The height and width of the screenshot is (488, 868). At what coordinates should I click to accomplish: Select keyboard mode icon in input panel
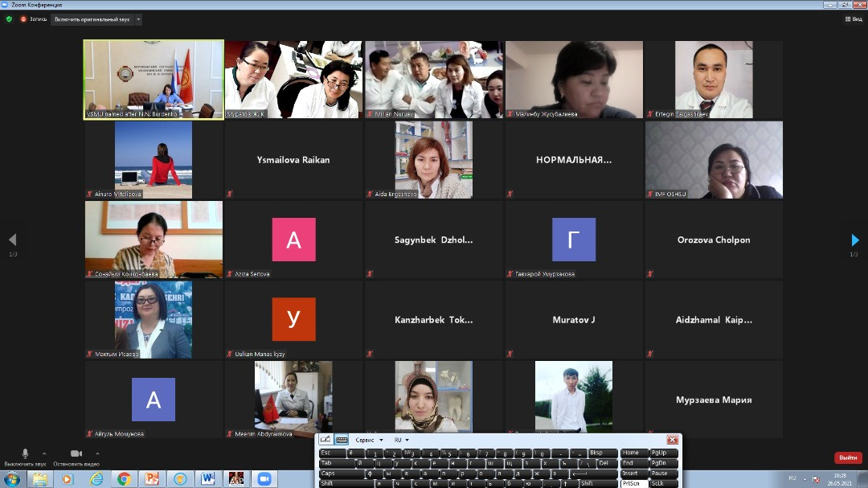pos(342,440)
